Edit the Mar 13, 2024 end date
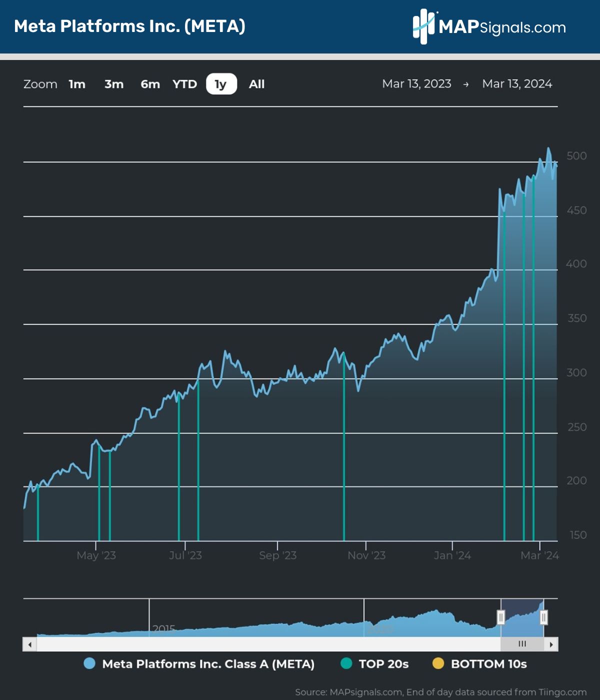Image resolution: width=600 pixels, height=700 pixels. coord(517,83)
